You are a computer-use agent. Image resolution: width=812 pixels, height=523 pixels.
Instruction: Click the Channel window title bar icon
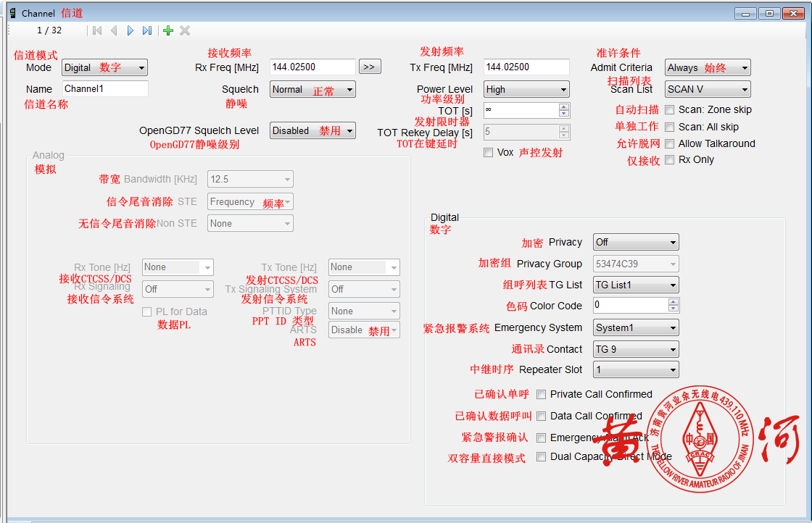coord(12,12)
